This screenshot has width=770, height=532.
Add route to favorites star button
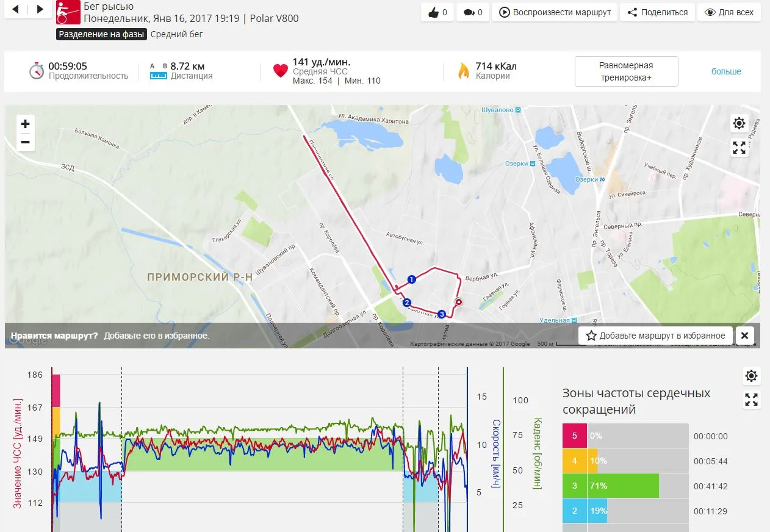coord(655,336)
